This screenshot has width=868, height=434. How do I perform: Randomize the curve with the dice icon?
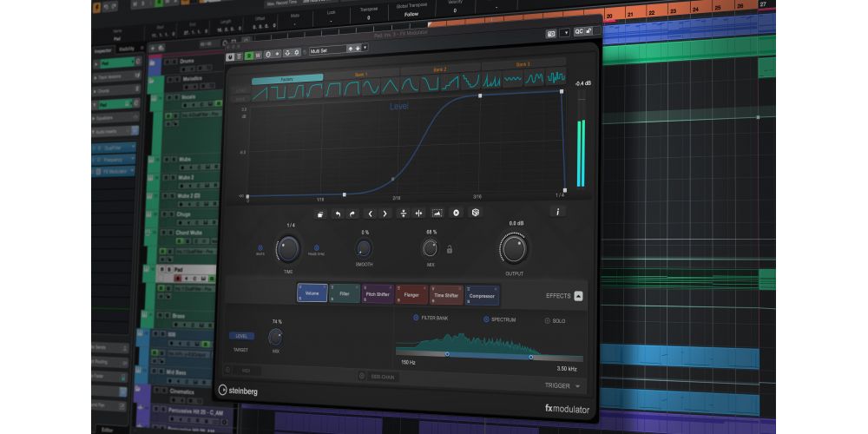tap(475, 212)
